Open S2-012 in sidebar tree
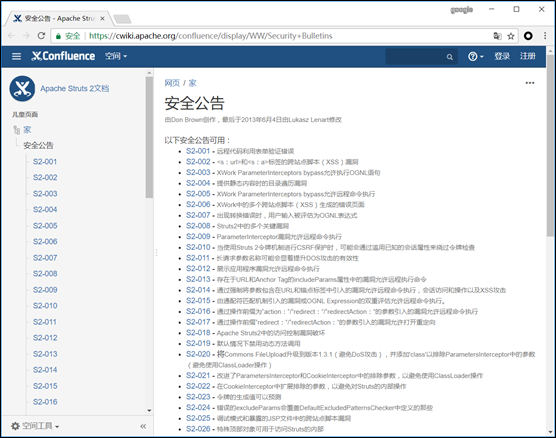The image size is (556, 438). tap(45, 338)
